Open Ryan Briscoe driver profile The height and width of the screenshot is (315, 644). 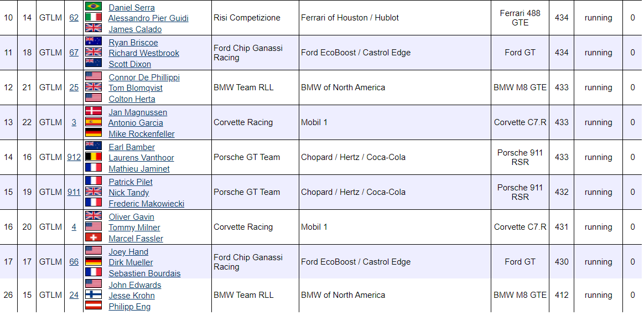133,43
